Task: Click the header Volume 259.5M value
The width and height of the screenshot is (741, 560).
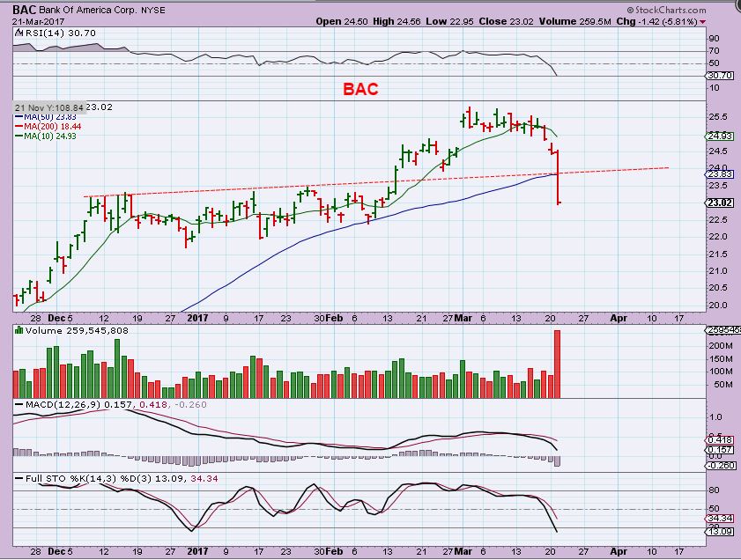Action: 574,22
